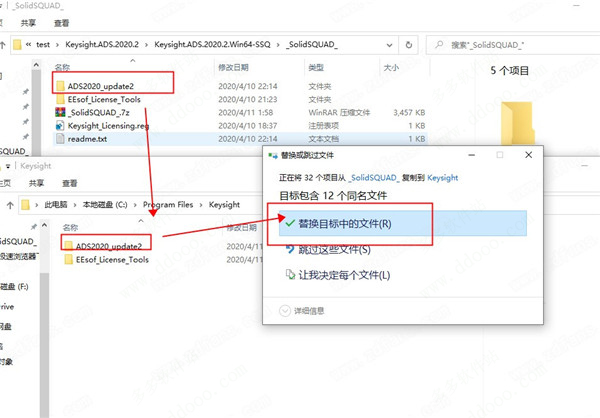Click 此电脑 breadcrumb in Keysight window
This screenshot has height=418, width=600.
pyautogui.click(x=56, y=205)
